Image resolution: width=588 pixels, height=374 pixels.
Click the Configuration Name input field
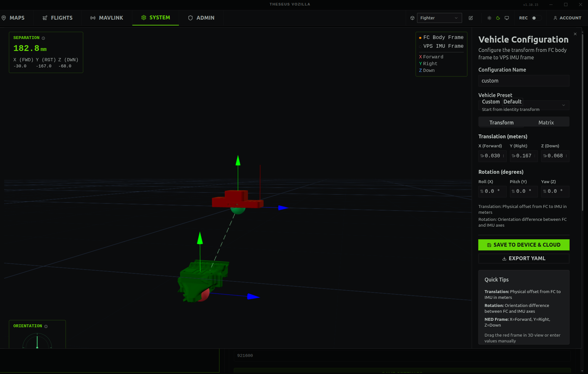tap(524, 81)
